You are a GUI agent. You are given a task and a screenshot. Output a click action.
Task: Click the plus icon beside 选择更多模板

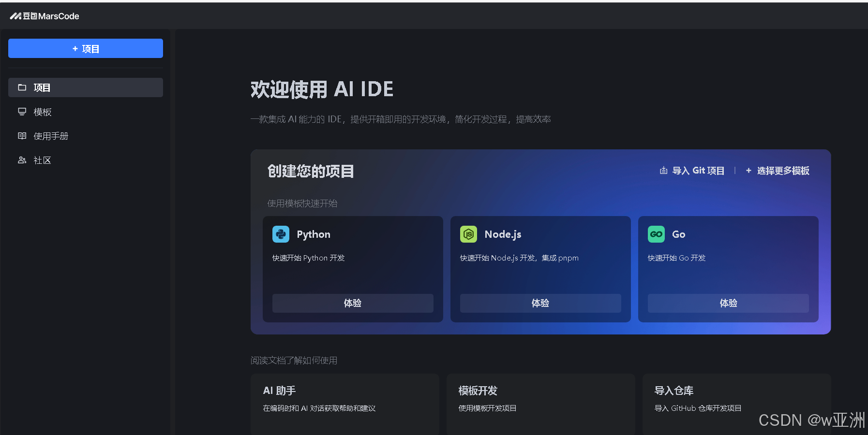coord(748,171)
